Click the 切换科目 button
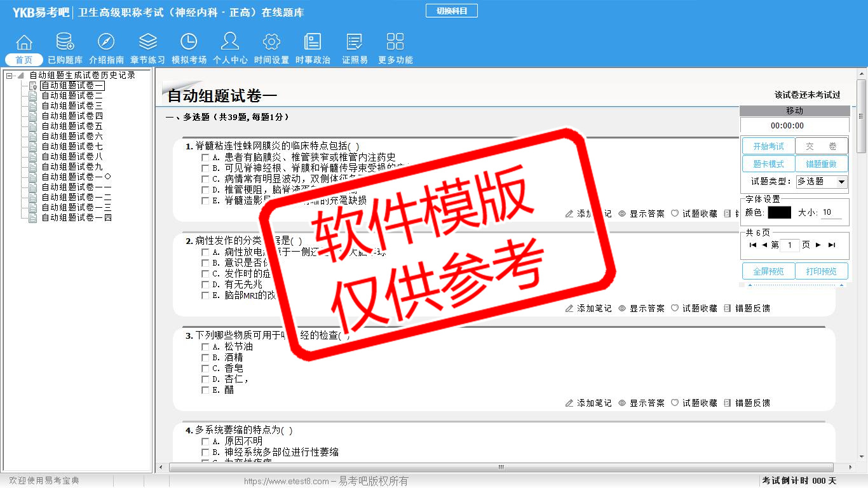This screenshot has width=868, height=488. click(452, 11)
